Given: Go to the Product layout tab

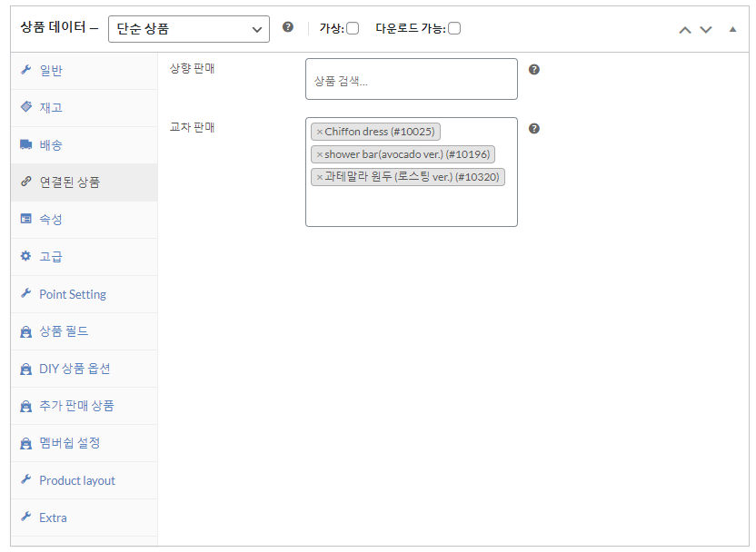Looking at the screenshot, I should 77,480.
